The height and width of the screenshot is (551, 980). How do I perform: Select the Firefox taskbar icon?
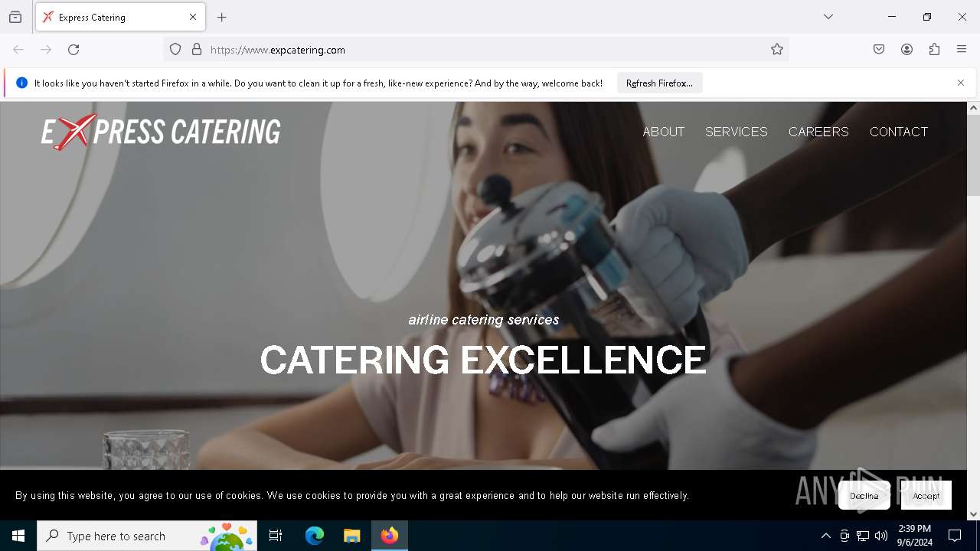point(390,536)
